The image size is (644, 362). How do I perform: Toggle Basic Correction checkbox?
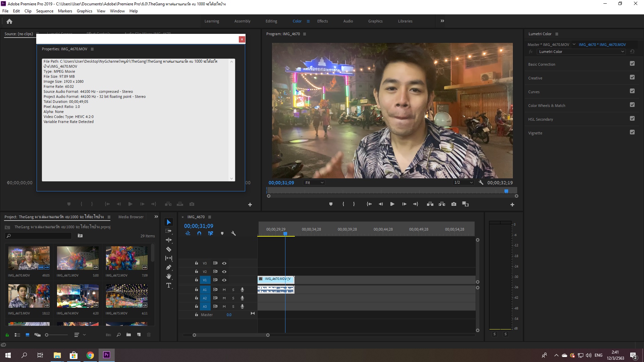point(632,63)
